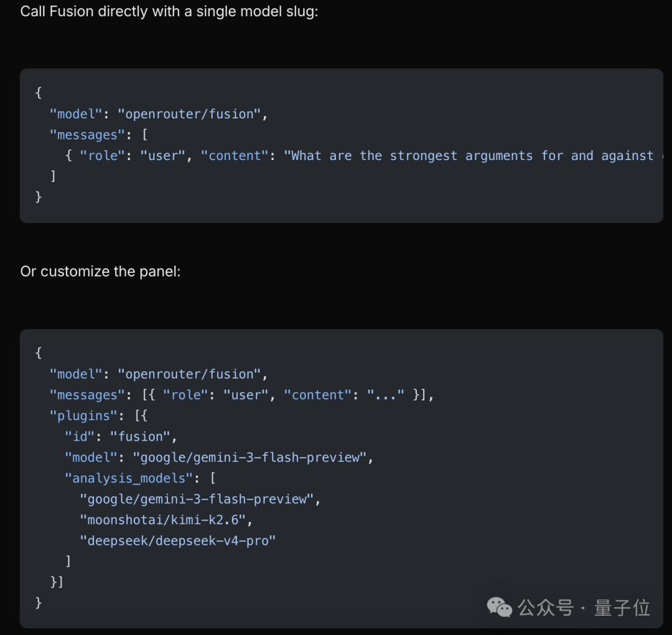Click the "id" key in plugins object
The height and width of the screenshot is (635, 672).
point(80,436)
